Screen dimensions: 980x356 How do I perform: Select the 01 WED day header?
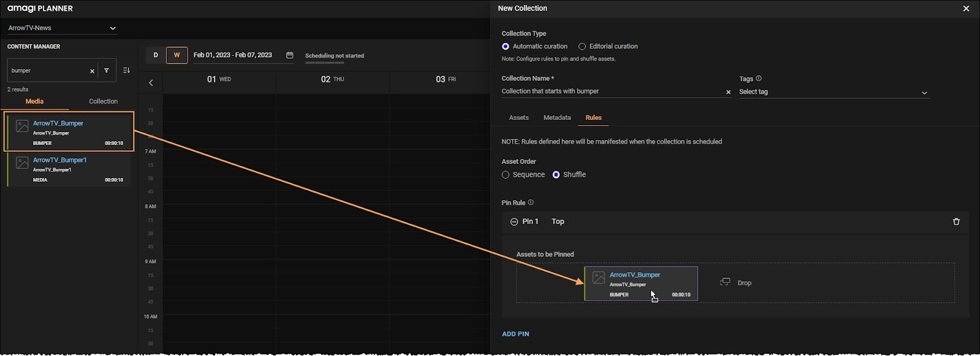tap(219, 80)
